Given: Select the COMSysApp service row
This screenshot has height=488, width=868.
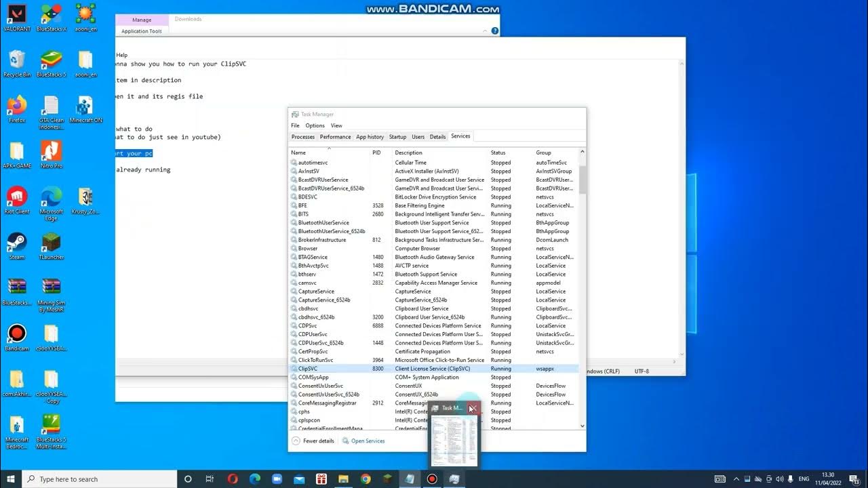Looking at the screenshot, I should tap(433, 378).
